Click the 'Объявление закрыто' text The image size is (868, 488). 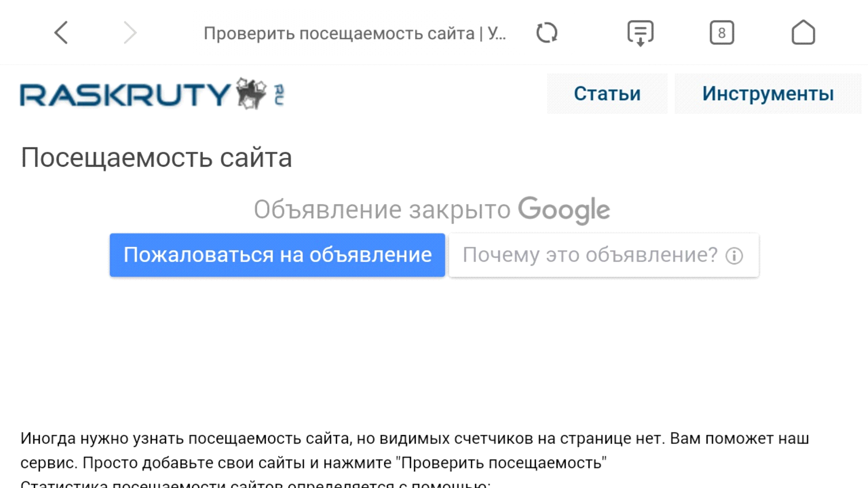pos(382,209)
